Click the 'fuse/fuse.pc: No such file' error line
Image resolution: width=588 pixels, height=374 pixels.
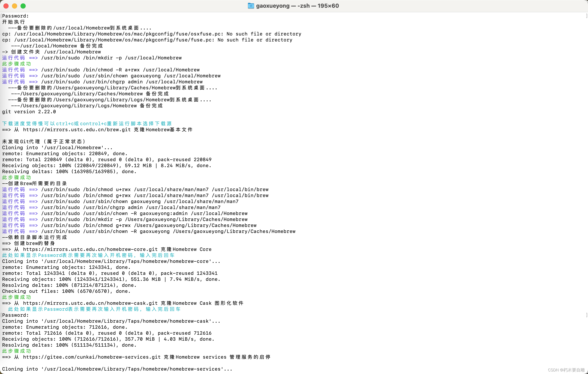pos(147,40)
